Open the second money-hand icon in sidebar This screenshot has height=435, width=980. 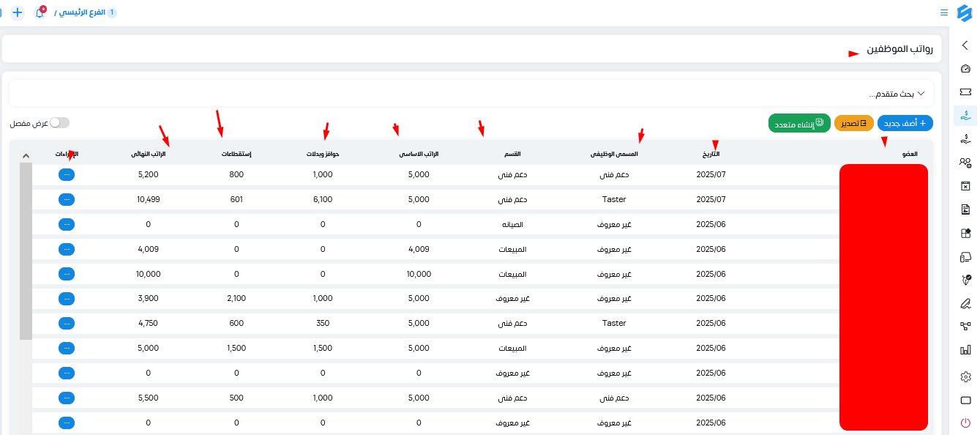[965, 139]
